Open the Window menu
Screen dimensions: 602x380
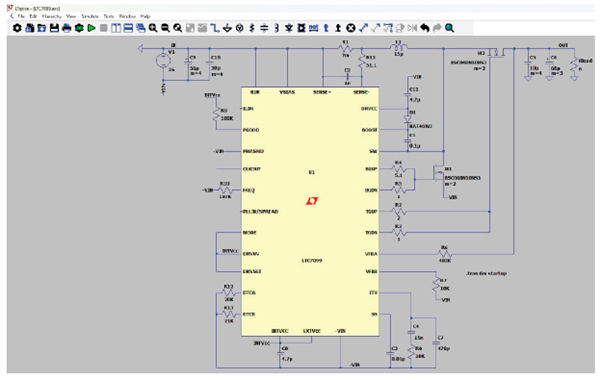(127, 17)
